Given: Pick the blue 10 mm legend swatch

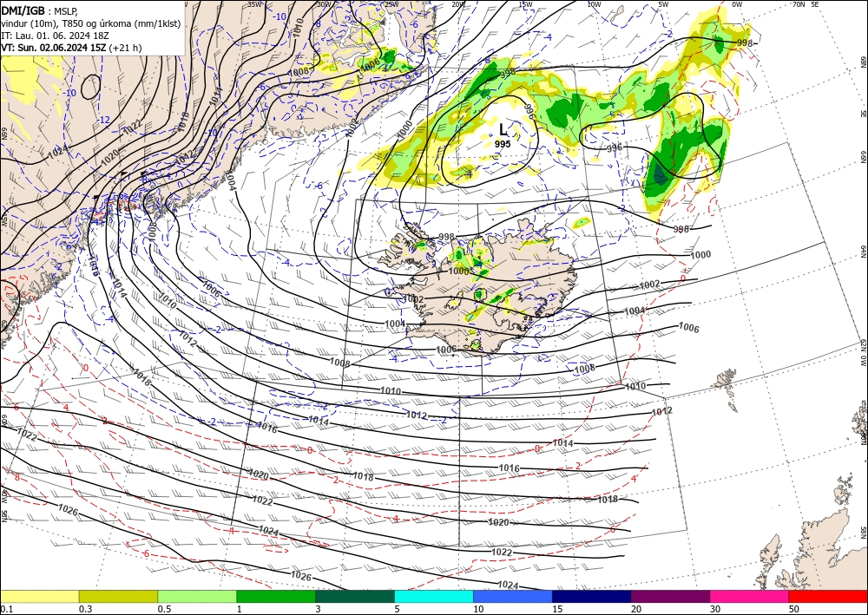Looking at the screenshot, I should pyautogui.click(x=513, y=596).
